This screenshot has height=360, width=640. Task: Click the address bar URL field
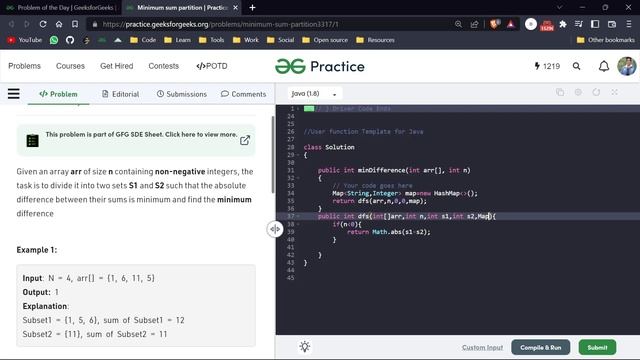269,24
